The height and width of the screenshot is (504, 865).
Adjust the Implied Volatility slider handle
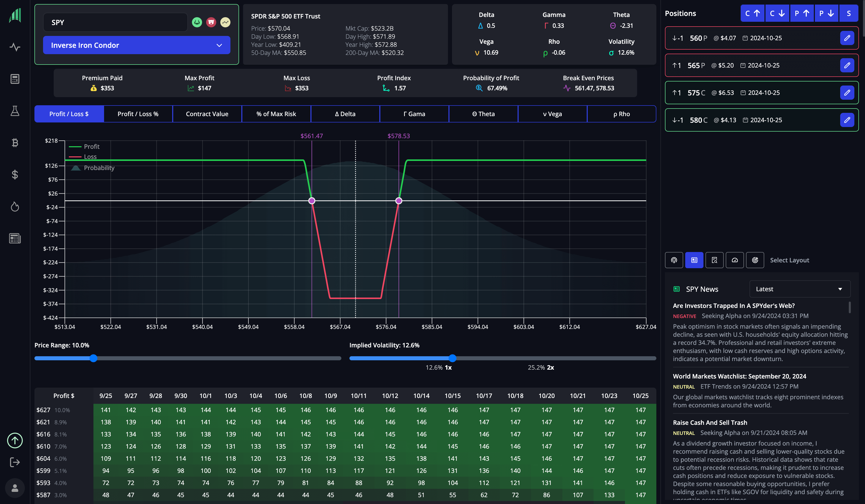453,358
